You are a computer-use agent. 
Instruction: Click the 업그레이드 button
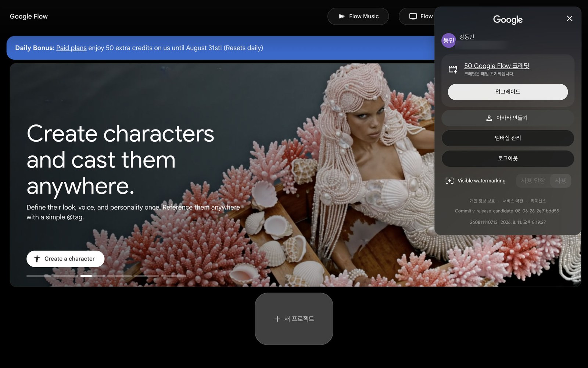click(508, 92)
